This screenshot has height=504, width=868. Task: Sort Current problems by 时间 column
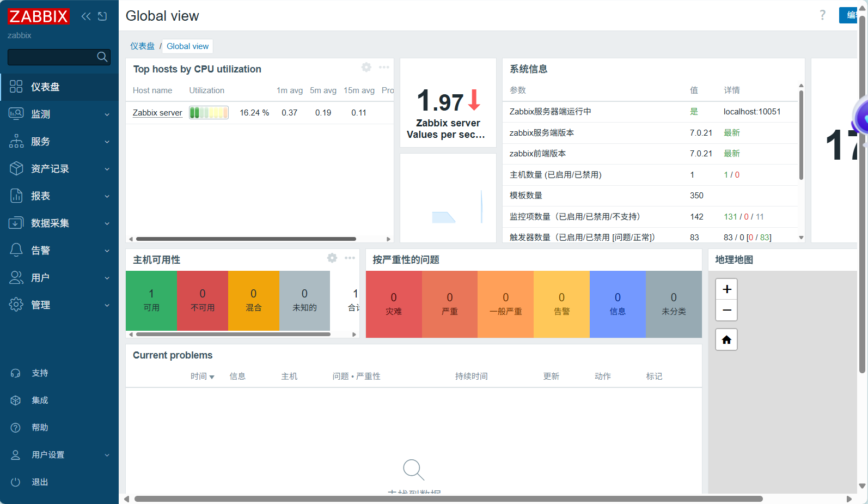tap(202, 377)
